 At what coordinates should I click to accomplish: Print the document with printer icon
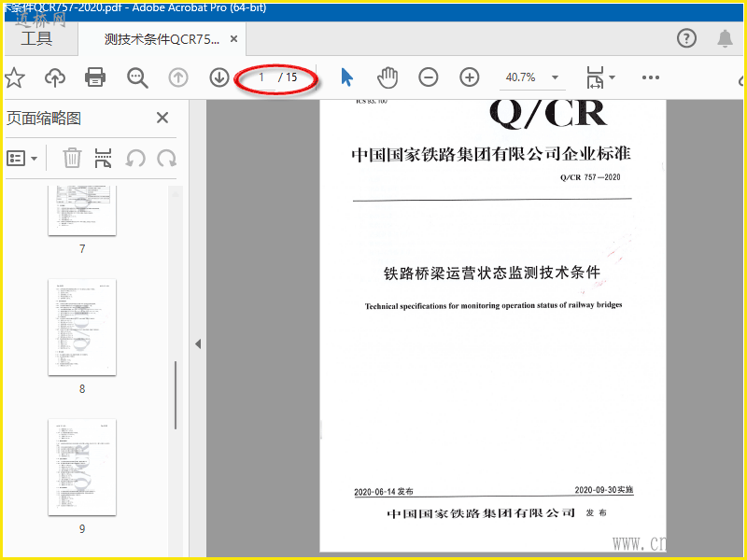pyautogui.click(x=95, y=77)
